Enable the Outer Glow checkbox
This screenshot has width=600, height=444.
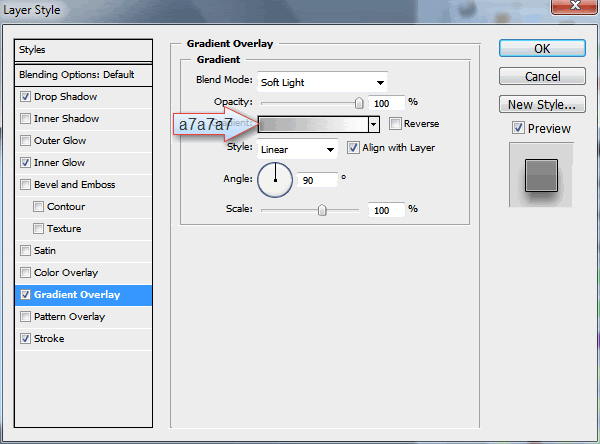(26, 141)
